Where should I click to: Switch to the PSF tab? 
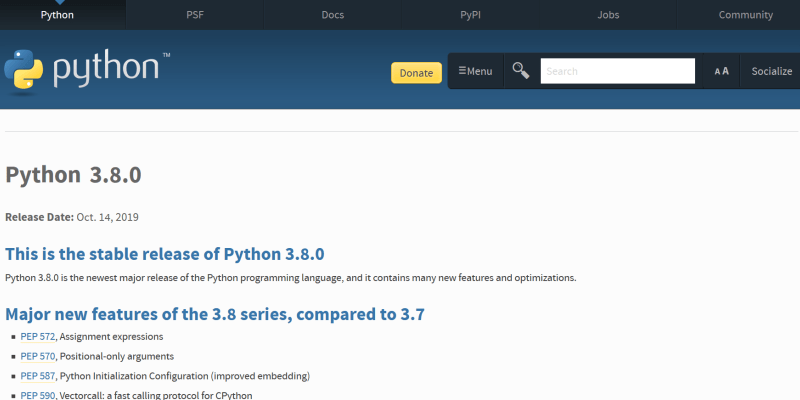click(x=194, y=15)
